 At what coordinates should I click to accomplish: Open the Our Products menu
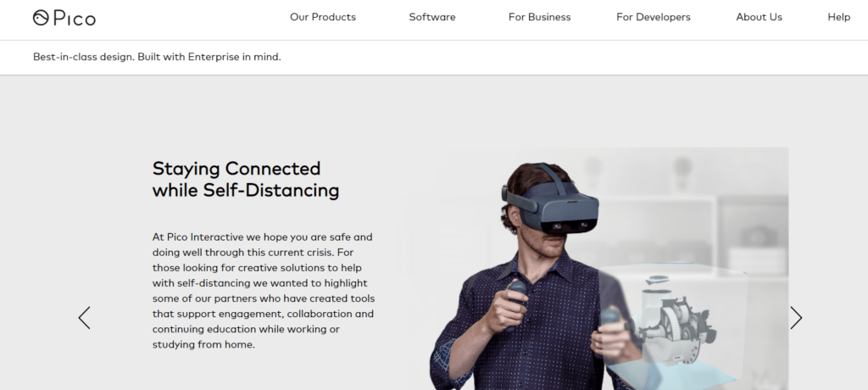pos(323,17)
